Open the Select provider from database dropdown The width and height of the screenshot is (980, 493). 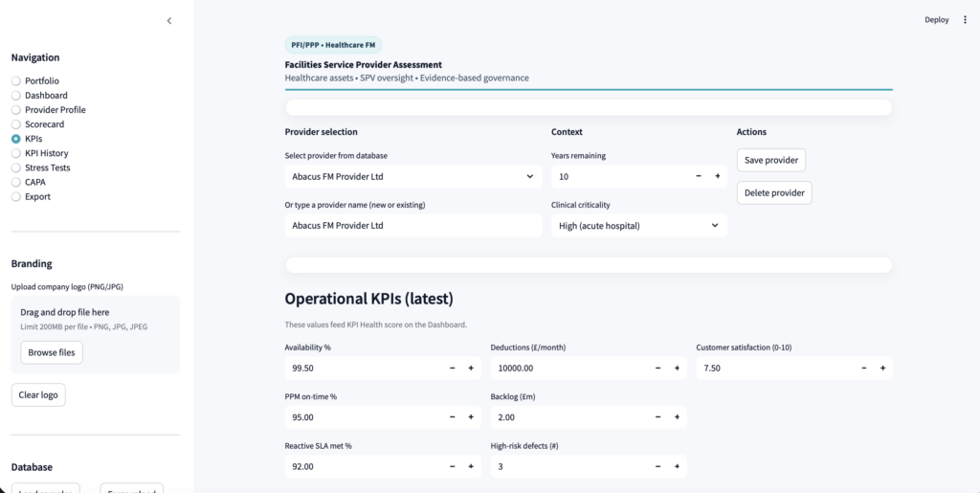pyautogui.click(x=412, y=176)
